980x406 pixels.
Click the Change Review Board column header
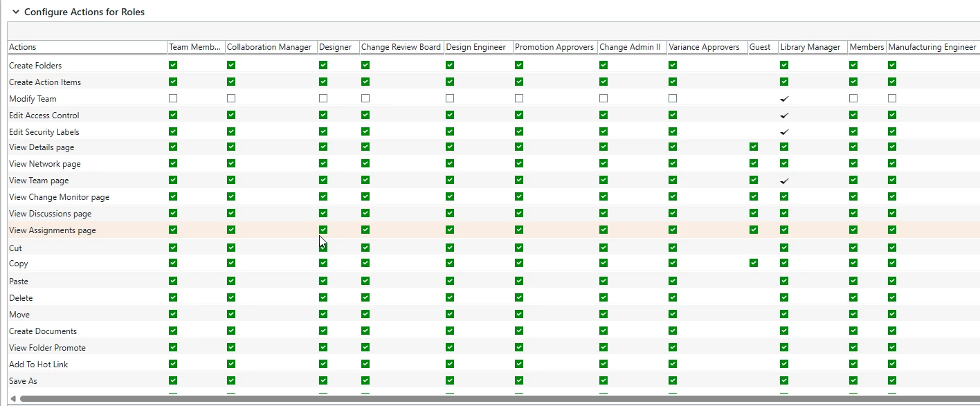coord(402,47)
